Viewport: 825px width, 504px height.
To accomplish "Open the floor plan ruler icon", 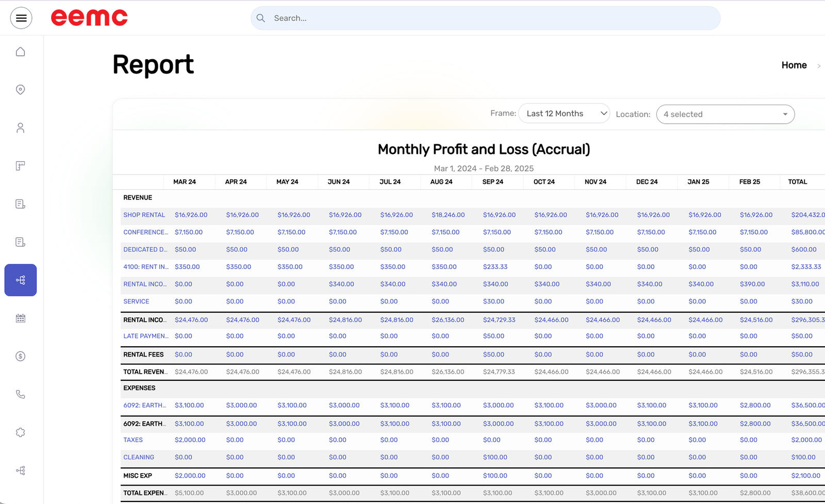I will (x=21, y=166).
